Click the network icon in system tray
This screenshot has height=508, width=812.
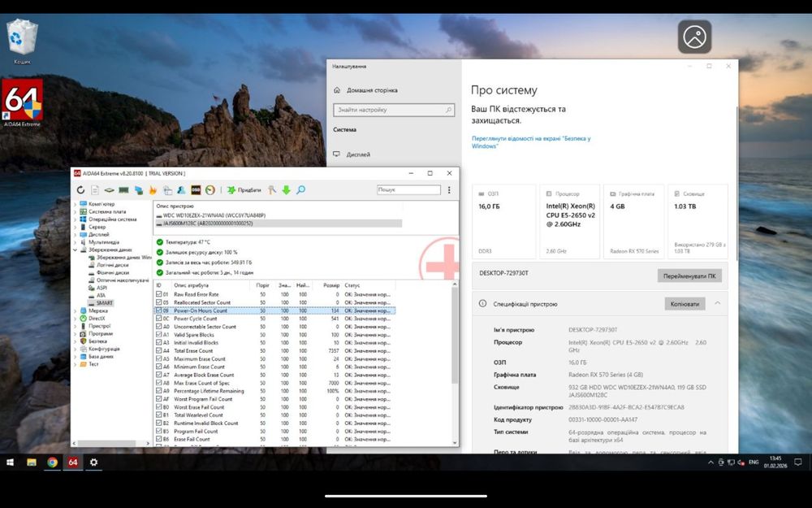pyautogui.click(x=732, y=462)
